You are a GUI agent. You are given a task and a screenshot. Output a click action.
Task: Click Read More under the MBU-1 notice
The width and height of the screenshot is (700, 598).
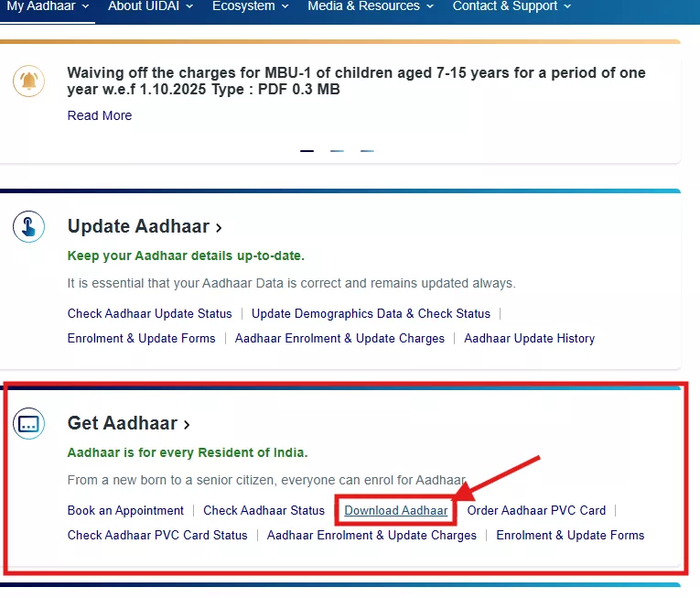(100, 115)
